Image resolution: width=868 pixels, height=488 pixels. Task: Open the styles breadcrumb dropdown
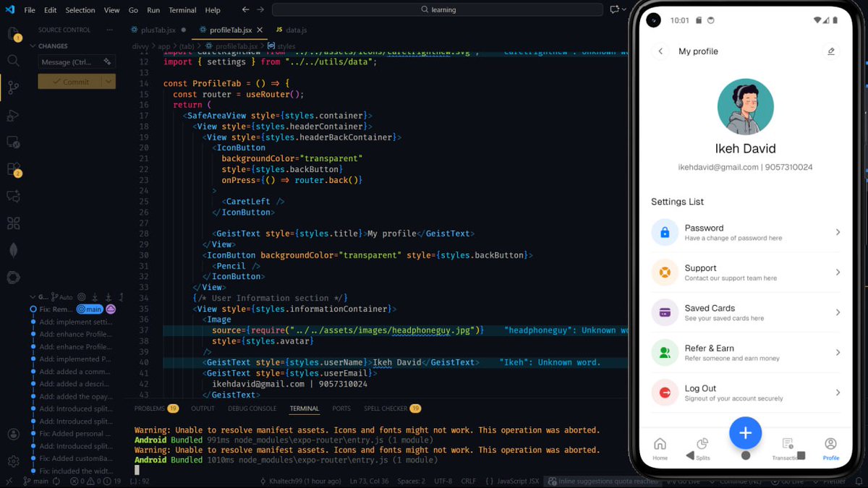(286, 45)
